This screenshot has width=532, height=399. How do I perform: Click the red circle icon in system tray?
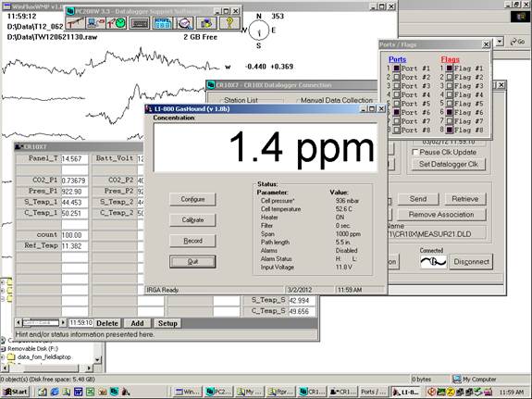click(x=432, y=392)
